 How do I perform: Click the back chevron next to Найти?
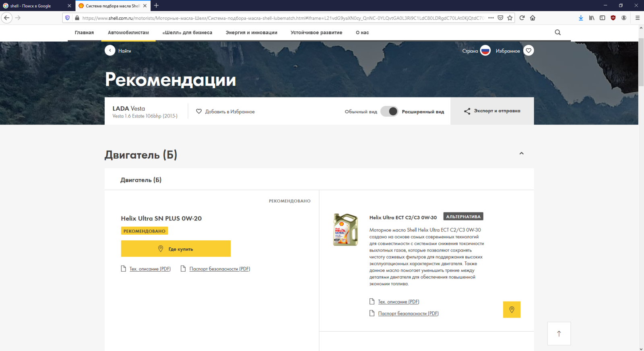tap(110, 50)
